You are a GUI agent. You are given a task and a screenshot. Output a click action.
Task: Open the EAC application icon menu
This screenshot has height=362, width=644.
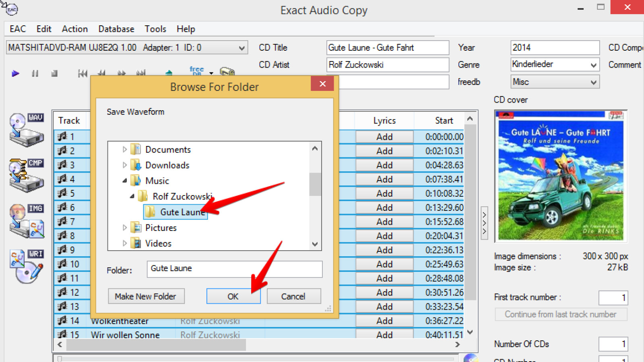pos(12,9)
